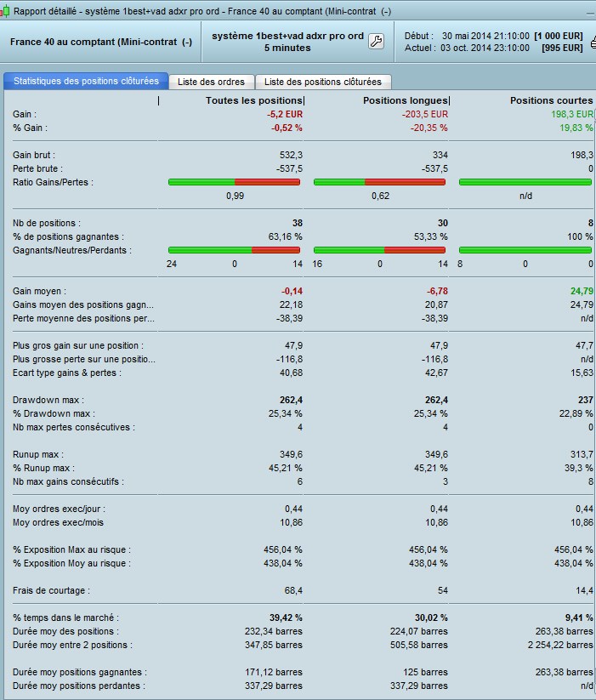Click the all-positions Ratio Gains/Pertes bar
This screenshot has width=596, height=700.
coord(234,182)
